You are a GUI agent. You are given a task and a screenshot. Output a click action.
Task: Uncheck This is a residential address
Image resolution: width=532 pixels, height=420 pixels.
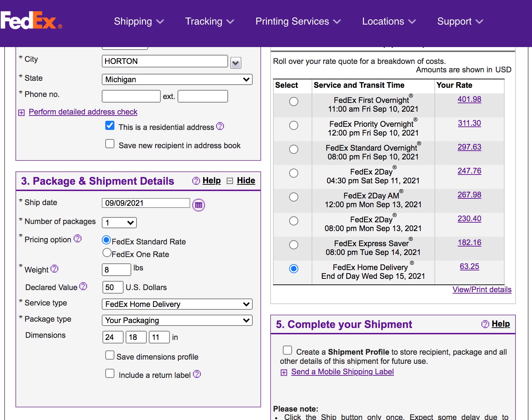click(x=110, y=126)
